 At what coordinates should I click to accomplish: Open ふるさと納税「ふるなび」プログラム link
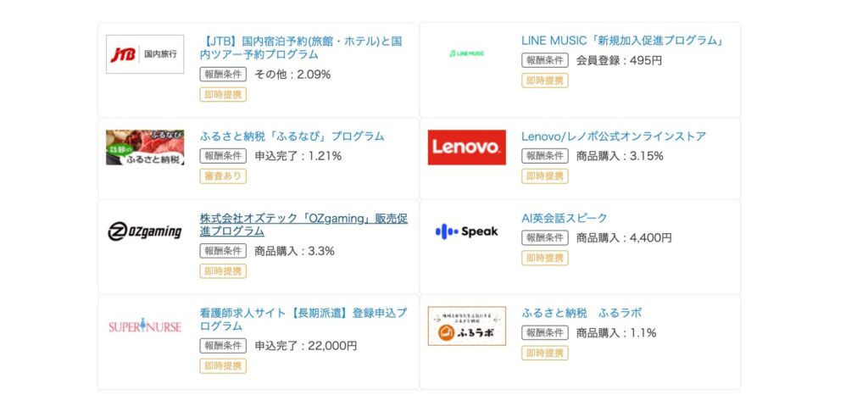click(x=292, y=136)
